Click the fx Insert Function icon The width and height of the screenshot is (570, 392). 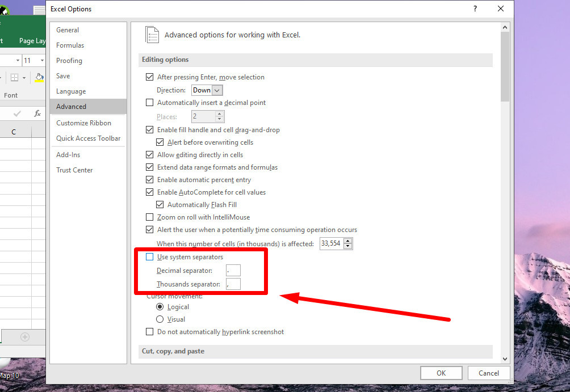(x=37, y=113)
